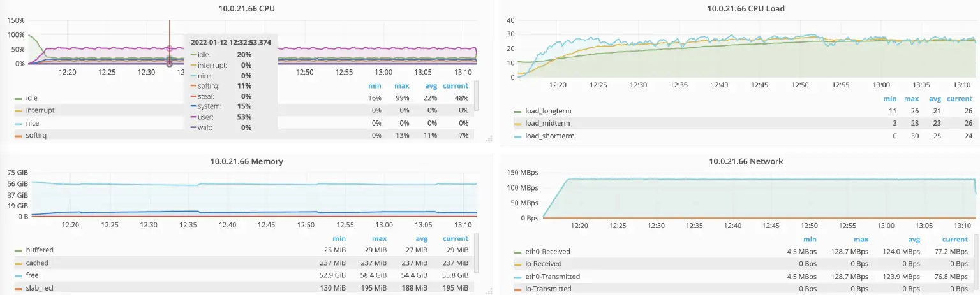Sort Network legend by min column
The image size is (980, 295).
810,240
